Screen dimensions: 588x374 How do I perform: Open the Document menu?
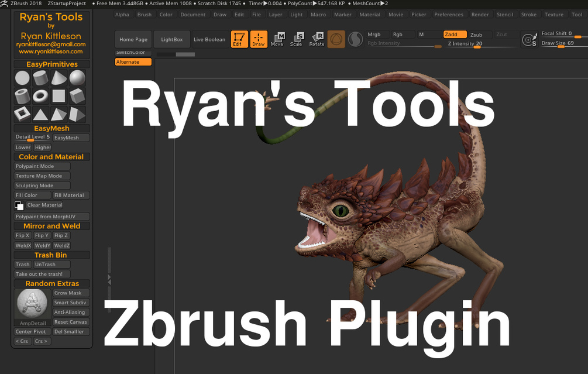click(x=193, y=15)
